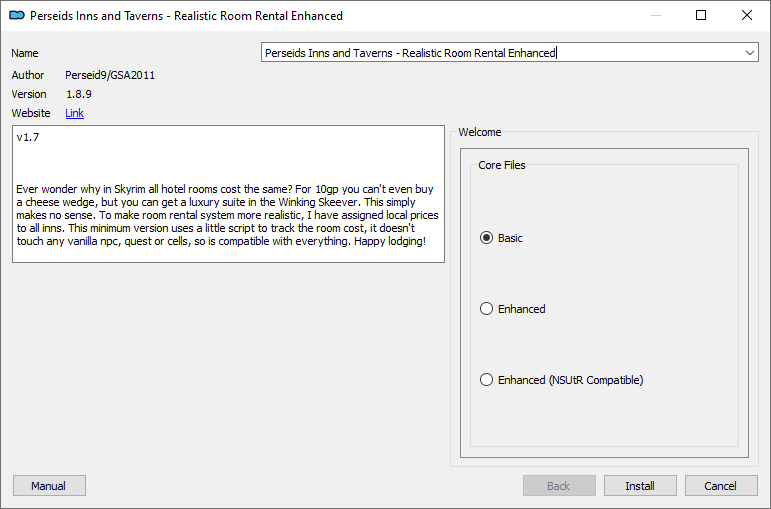
Task: Click the version number 1.8.9
Action: point(79,94)
